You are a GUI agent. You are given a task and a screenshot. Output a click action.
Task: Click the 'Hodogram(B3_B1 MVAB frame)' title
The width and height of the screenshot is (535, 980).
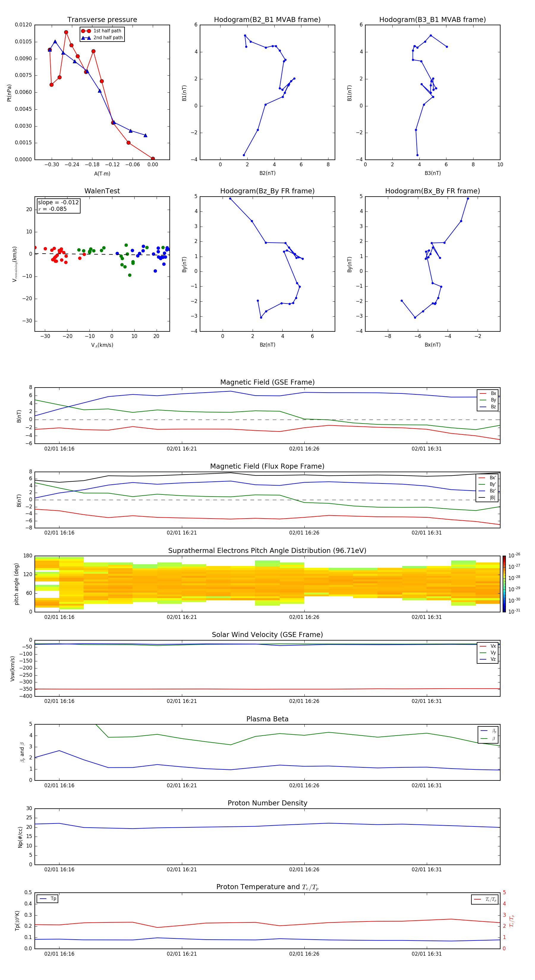coord(432,20)
